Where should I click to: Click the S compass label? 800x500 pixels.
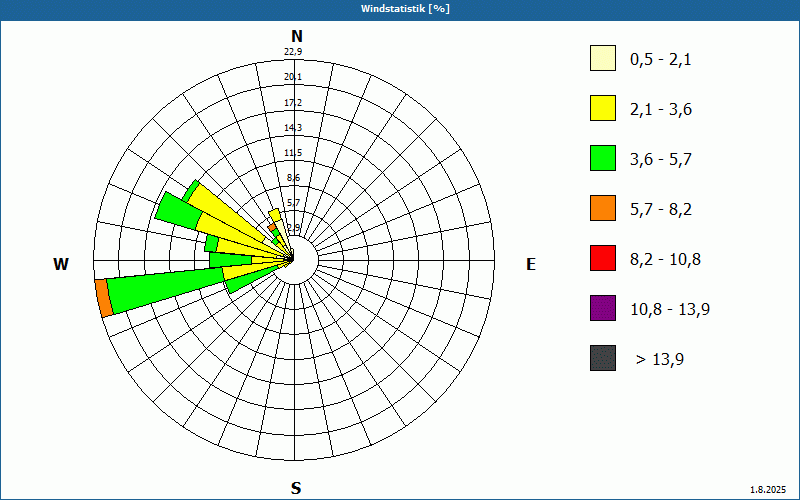[x=296, y=489]
